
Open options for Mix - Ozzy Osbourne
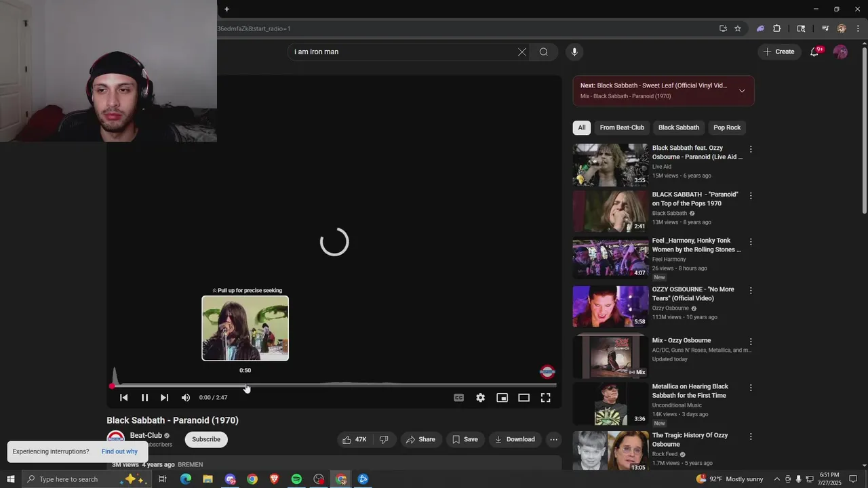click(x=750, y=342)
